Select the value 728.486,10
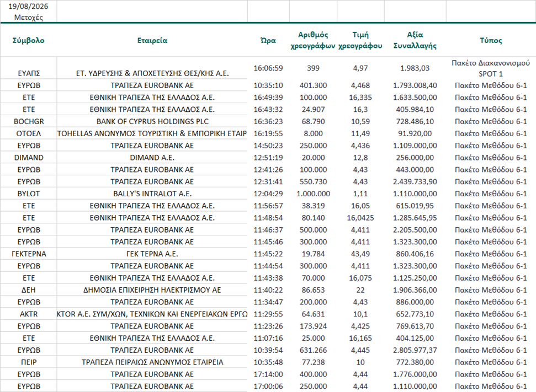Viewport: 536px width, 392px height. pyautogui.click(x=415, y=121)
